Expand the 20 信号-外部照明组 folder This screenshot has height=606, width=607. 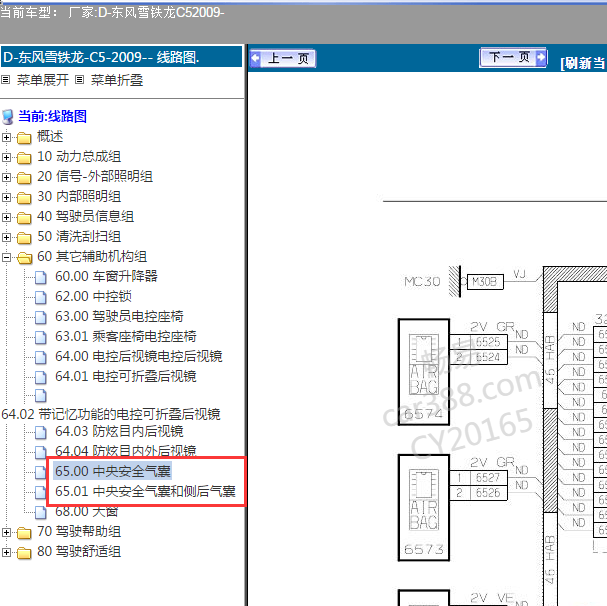pos(6,177)
